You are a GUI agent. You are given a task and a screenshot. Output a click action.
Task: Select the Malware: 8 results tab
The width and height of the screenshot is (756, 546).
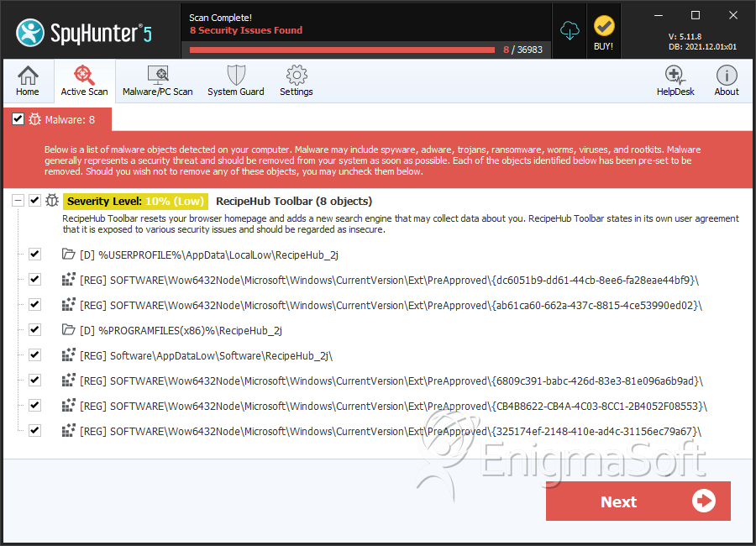(x=58, y=119)
